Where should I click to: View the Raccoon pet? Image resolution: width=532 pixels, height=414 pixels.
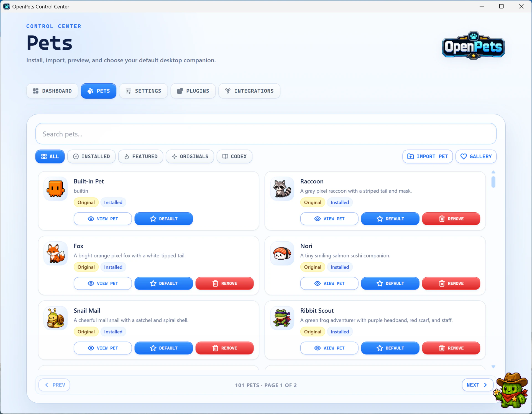(329, 219)
